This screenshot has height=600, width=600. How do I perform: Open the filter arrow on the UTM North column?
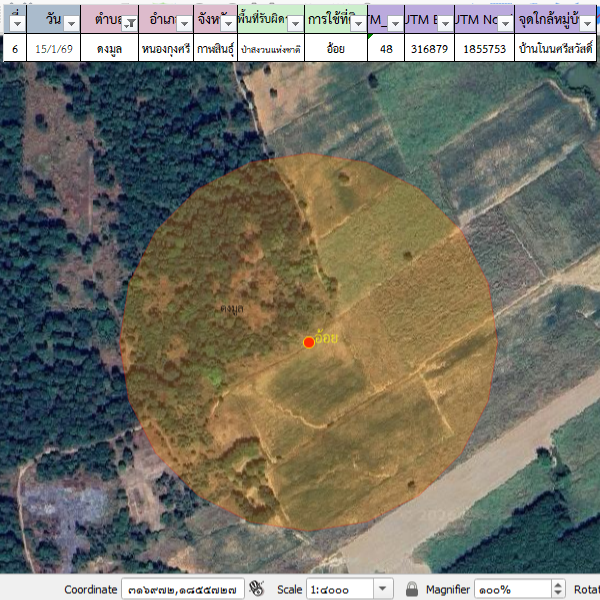click(x=506, y=23)
